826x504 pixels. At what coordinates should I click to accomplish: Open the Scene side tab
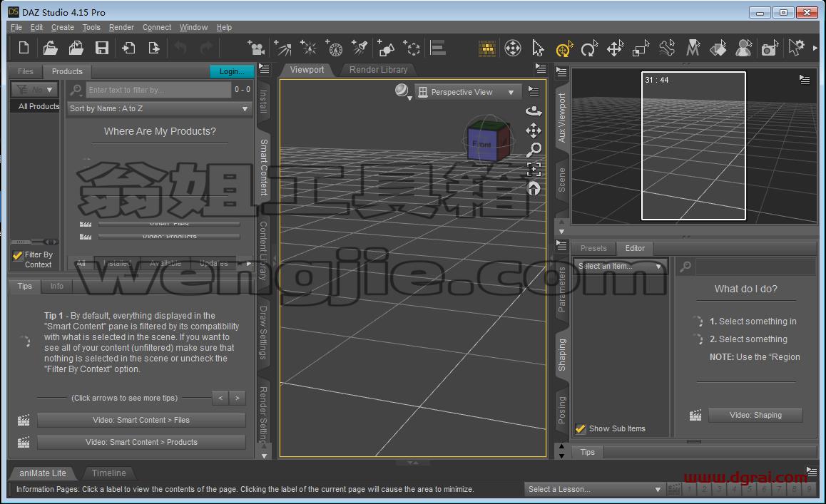pos(562,180)
